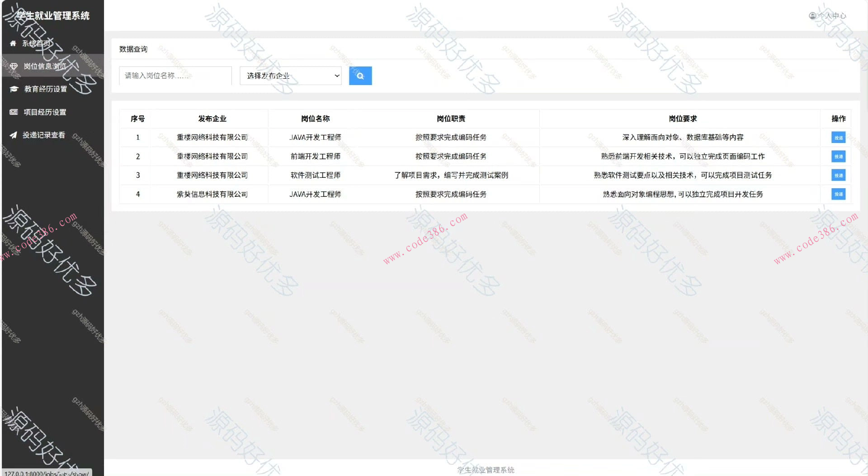This screenshot has height=476, width=868.
Task: Select 前端开发工程师 cell
Action: tap(316, 157)
